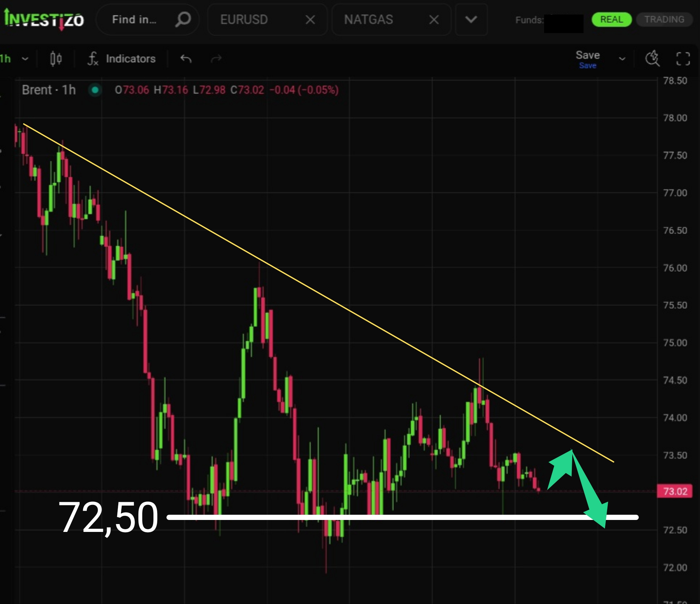700x604 pixels.
Task: Click the Funds label
Action: [x=529, y=20]
